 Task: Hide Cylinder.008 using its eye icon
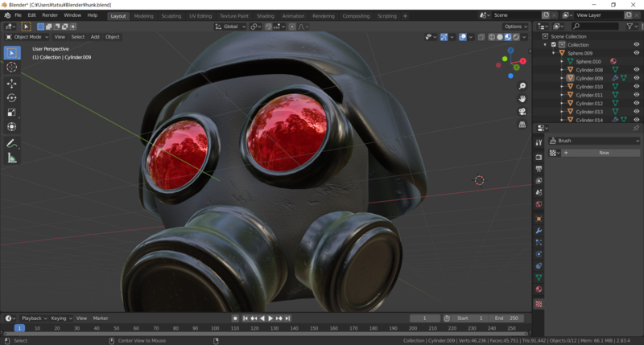pyautogui.click(x=637, y=70)
